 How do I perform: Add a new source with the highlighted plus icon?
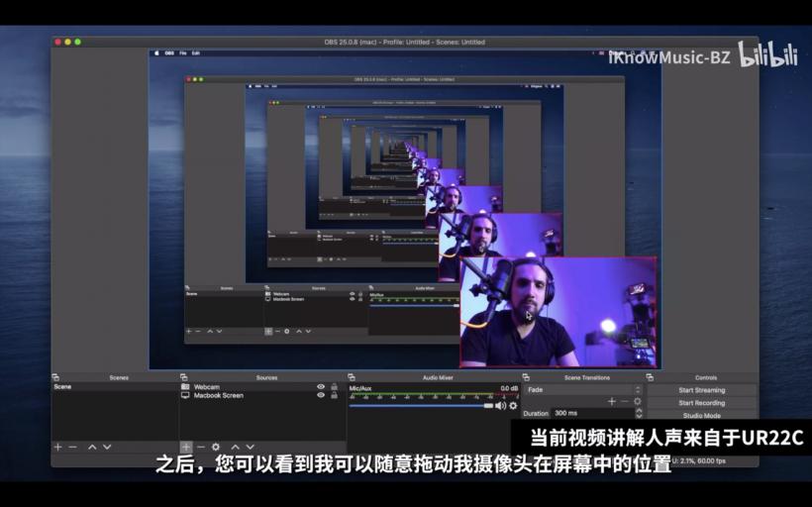coord(186,447)
